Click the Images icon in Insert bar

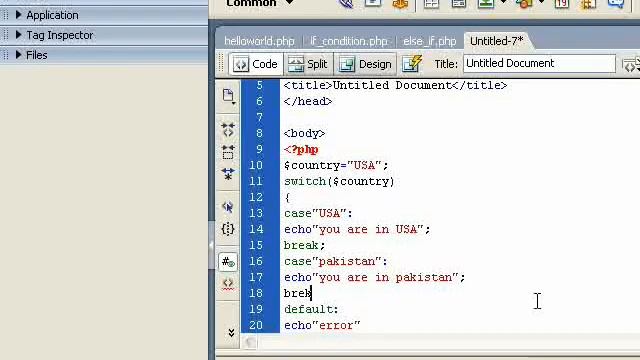486,4
